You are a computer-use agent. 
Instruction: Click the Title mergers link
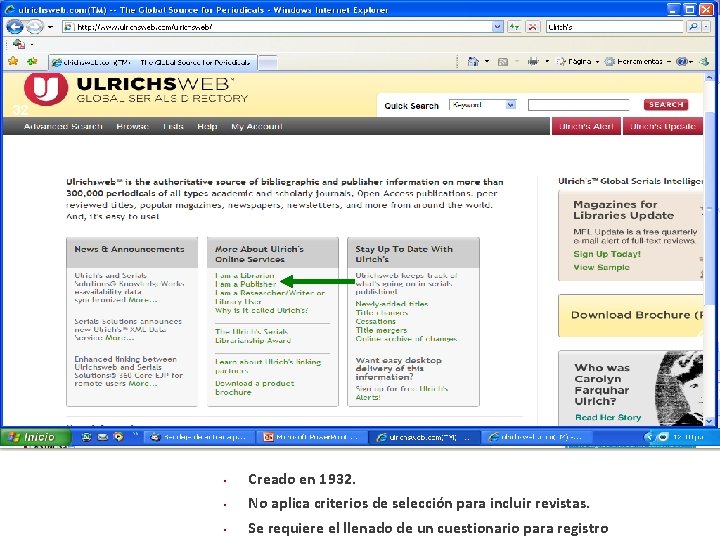[381, 330]
